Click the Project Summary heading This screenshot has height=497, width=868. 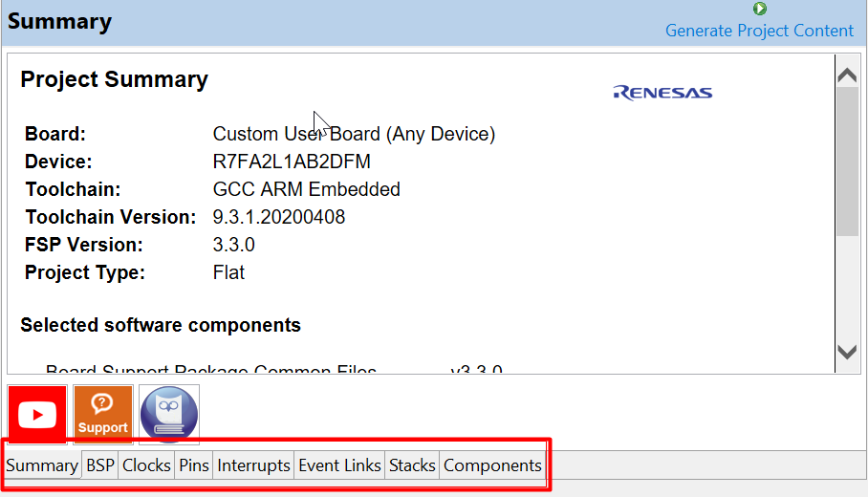click(x=114, y=79)
